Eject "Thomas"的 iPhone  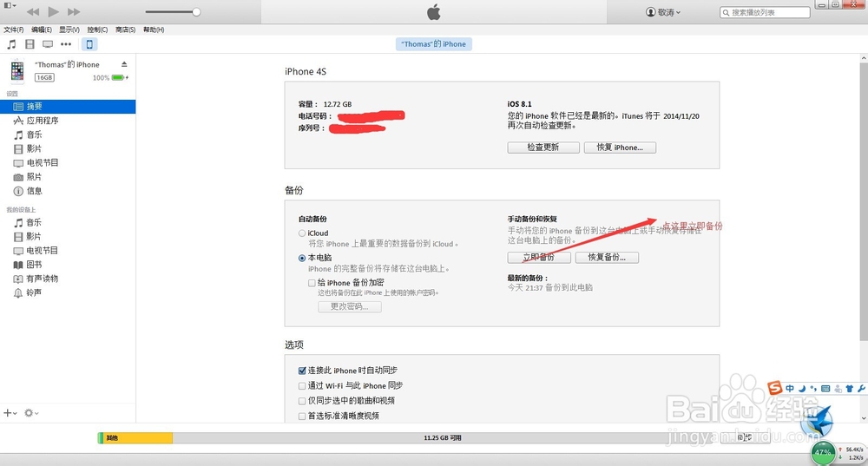(124, 64)
